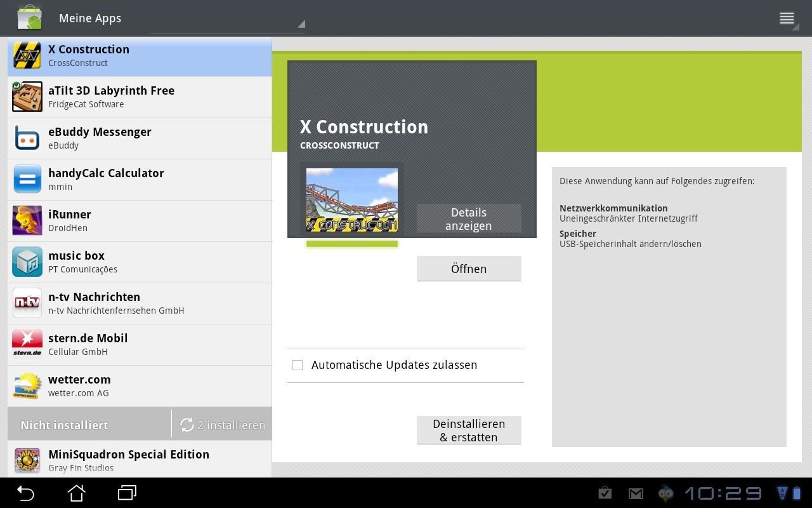
Task: Select n-tv Nachrichten app icon
Action: (27, 303)
